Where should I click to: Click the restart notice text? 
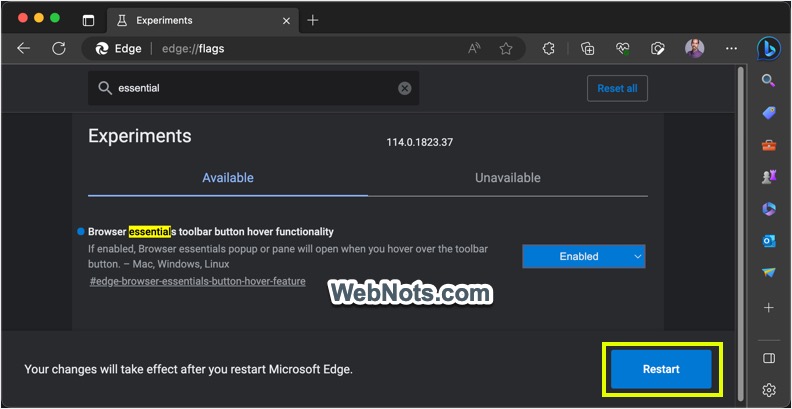coord(188,369)
